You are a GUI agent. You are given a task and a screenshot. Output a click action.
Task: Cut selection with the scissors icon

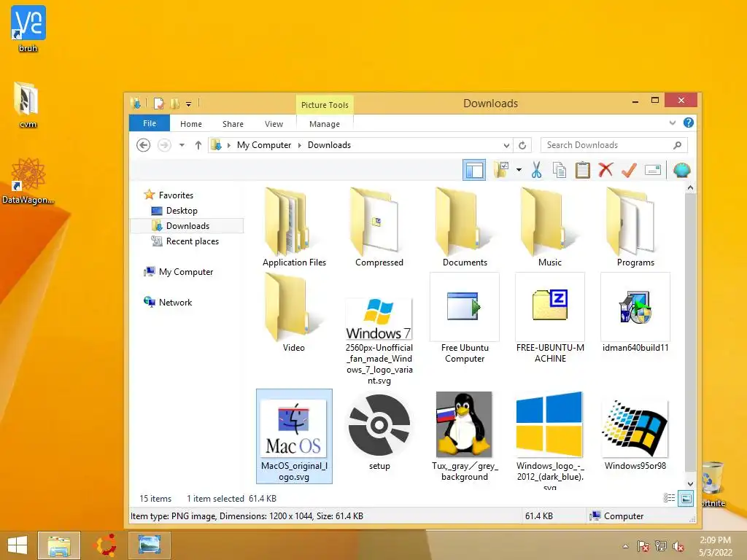536,170
